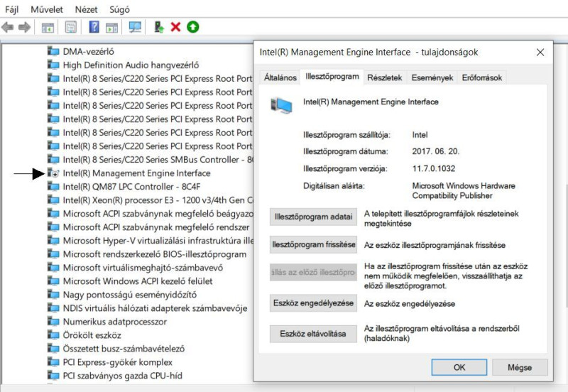Open the Nézet menu
Image resolution: width=568 pixels, height=392 pixels.
click(86, 9)
